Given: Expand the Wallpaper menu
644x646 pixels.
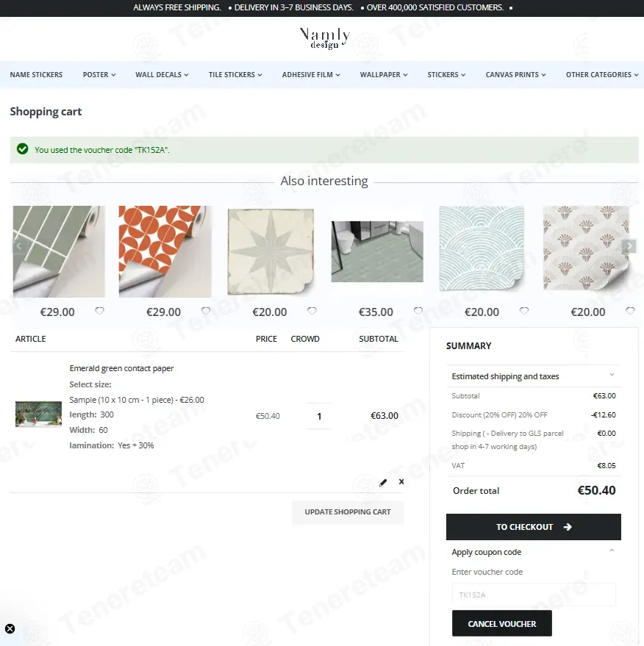Looking at the screenshot, I should click(x=384, y=74).
